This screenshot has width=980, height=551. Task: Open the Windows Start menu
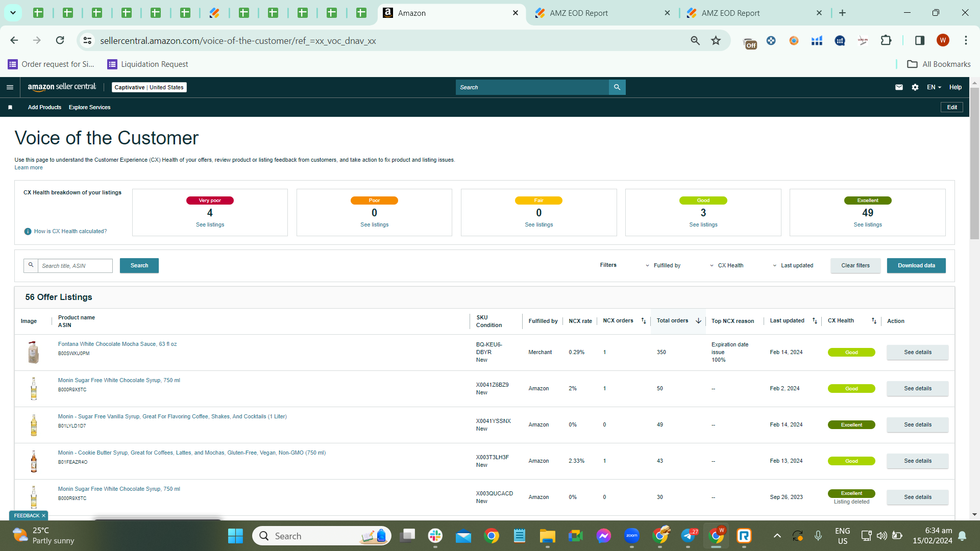235,536
